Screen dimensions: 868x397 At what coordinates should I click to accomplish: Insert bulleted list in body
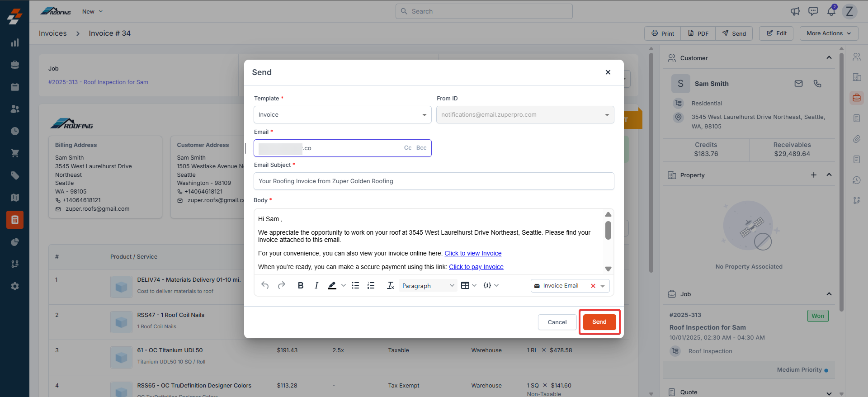click(355, 285)
